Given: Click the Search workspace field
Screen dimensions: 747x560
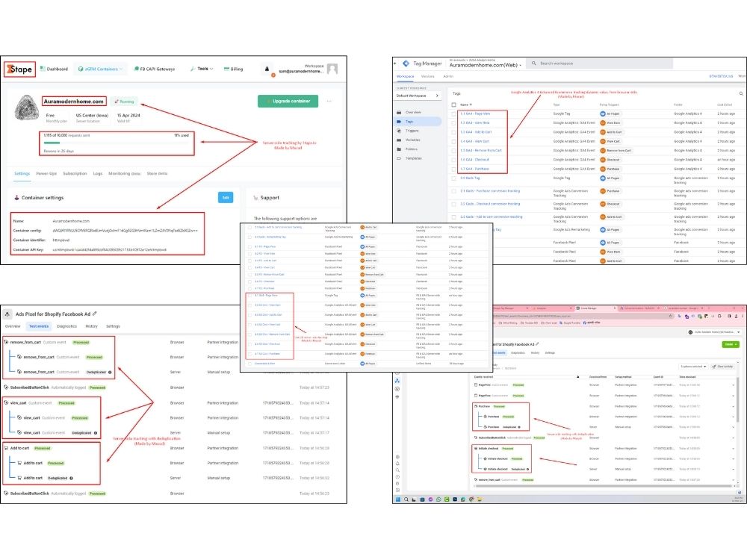Looking at the screenshot, I should click(x=599, y=63).
